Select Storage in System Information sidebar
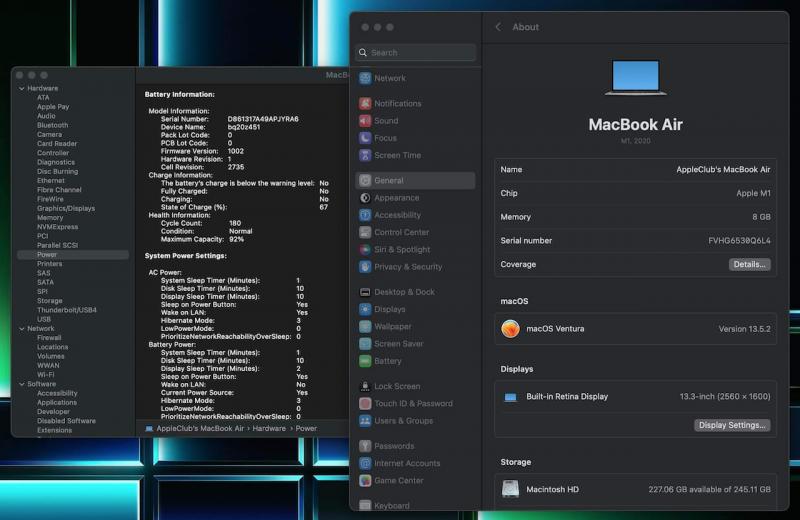 click(49, 301)
